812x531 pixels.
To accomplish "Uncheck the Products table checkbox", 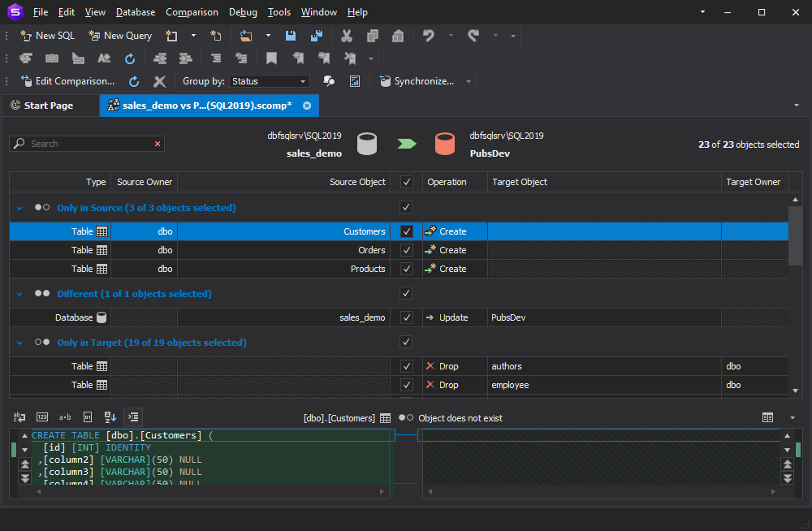I will (407, 269).
